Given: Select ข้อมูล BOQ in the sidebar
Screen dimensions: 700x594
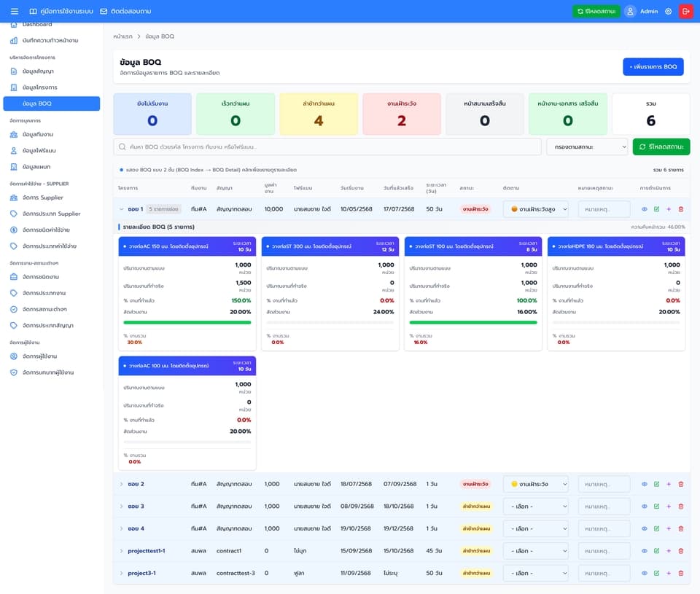Looking at the screenshot, I should (51, 103).
